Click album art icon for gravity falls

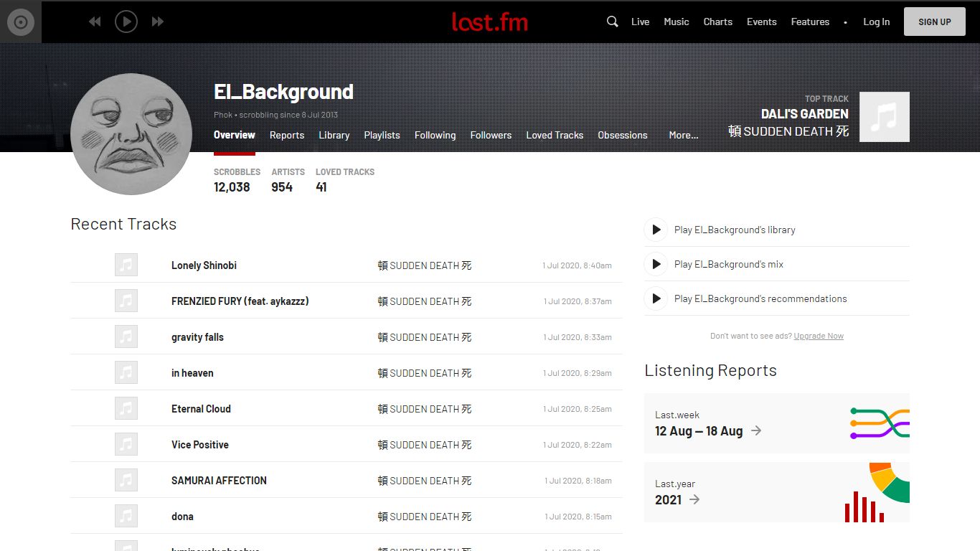[x=126, y=336]
